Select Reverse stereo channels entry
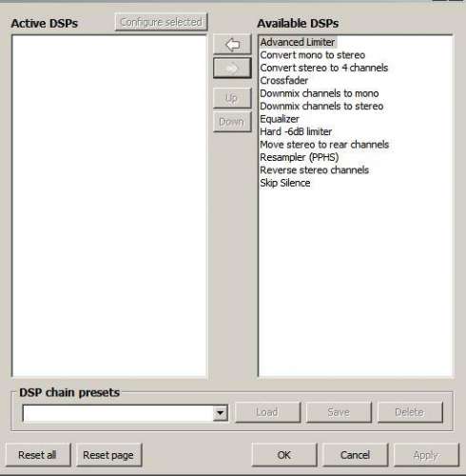The height and width of the screenshot is (476, 466). 315,170
